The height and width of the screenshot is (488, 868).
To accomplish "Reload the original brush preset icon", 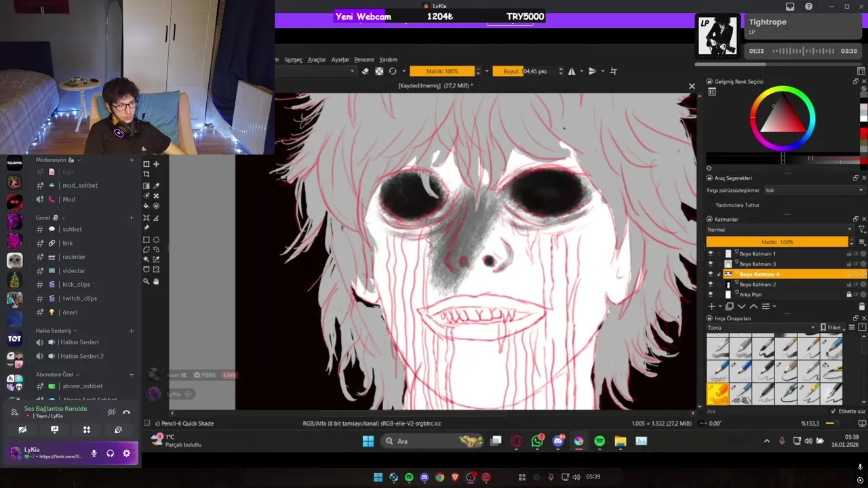I will pyautogui.click(x=393, y=71).
